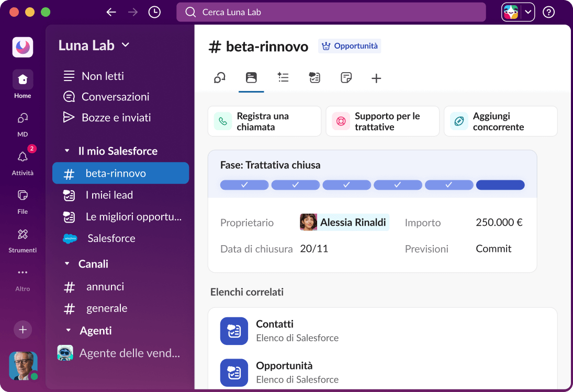This screenshot has width=573, height=392.
Task: Open the checklist tab icon of beta-rinnovo
Action: click(283, 77)
